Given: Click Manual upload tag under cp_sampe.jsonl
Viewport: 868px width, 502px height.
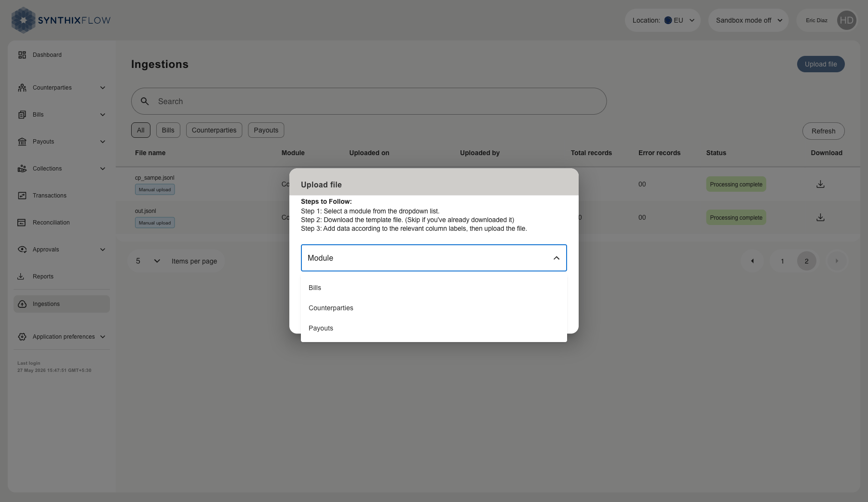Looking at the screenshot, I should pos(155,189).
